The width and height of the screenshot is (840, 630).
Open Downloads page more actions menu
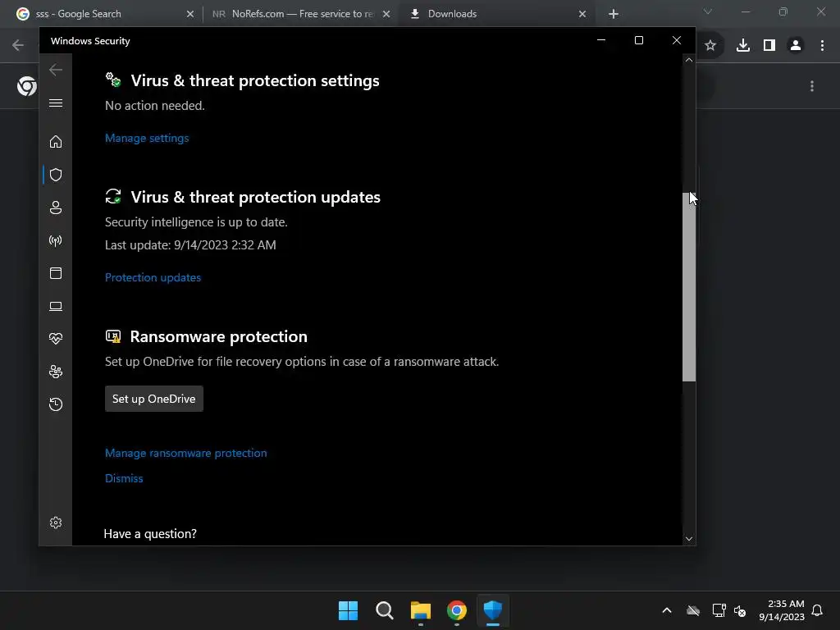812,86
